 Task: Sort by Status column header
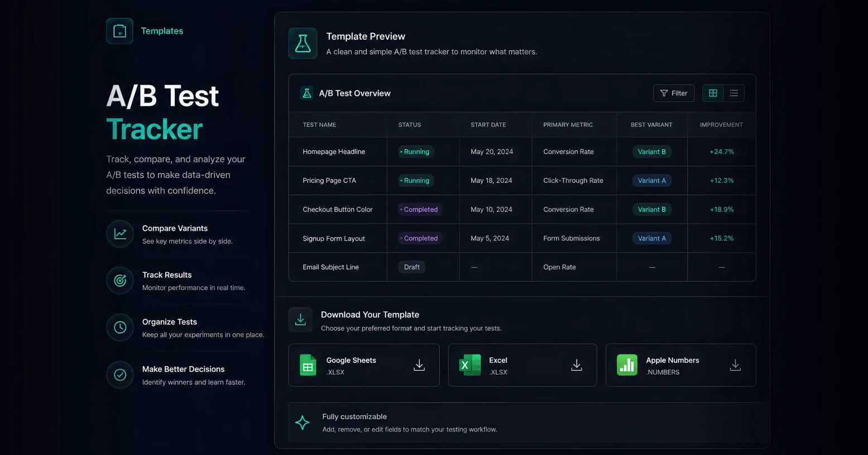coord(410,125)
